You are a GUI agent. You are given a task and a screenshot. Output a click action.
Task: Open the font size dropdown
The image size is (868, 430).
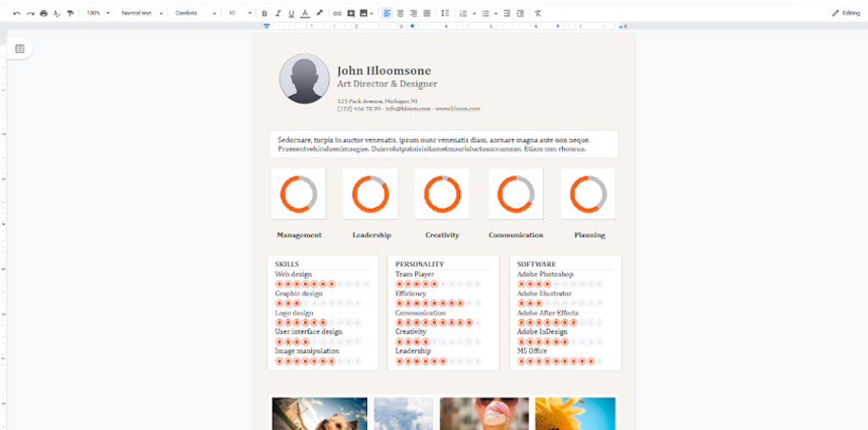240,14
